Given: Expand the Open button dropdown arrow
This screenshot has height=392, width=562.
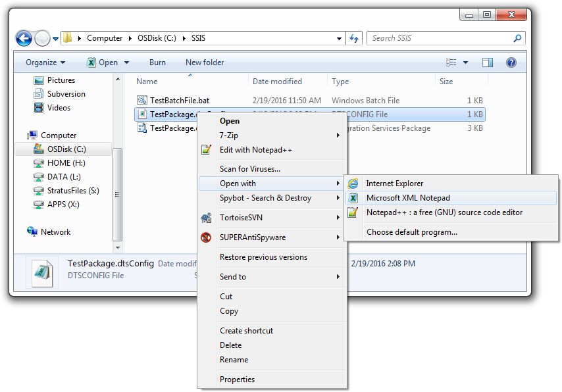Looking at the screenshot, I should tap(126, 62).
